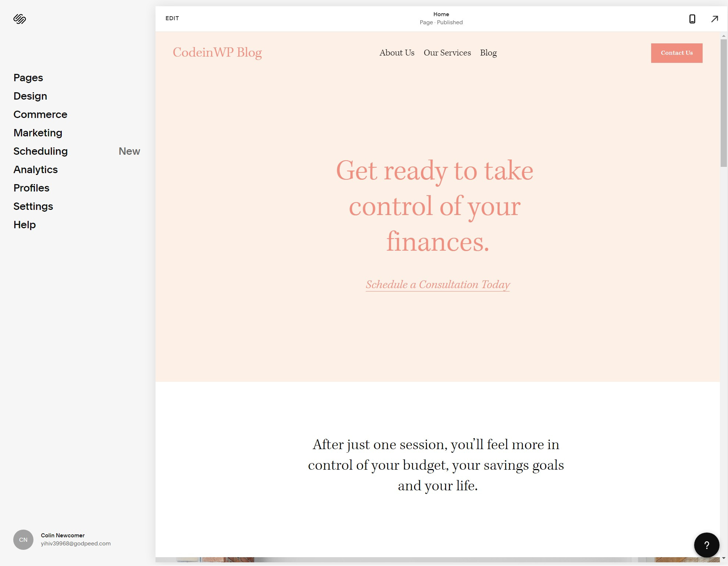This screenshot has width=728, height=566.
Task: Open the Commerce section
Action: tap(40, 114)
